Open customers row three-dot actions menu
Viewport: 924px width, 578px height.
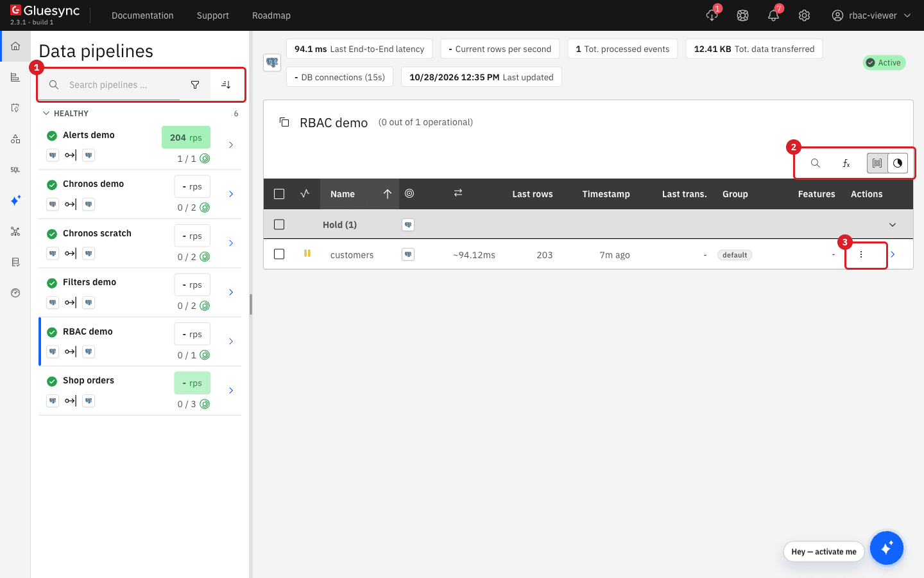click(861, 254)
